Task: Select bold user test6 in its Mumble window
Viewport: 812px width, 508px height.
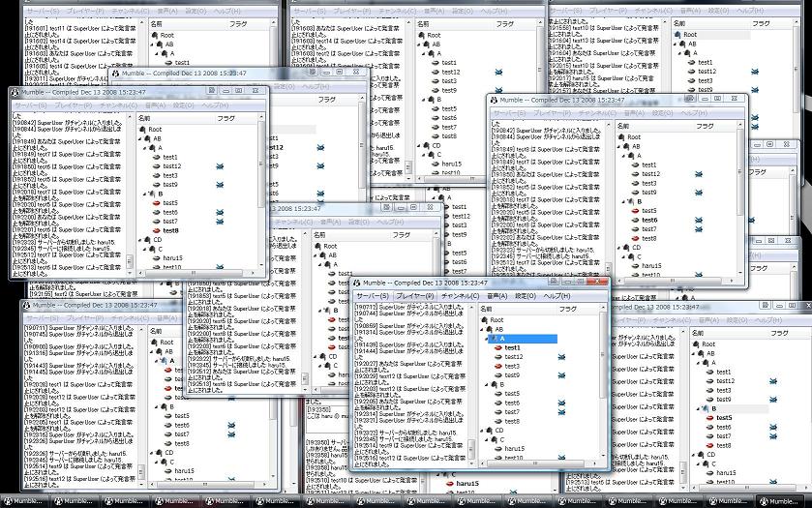Action: pyautogui.click(x=649, y=220)
